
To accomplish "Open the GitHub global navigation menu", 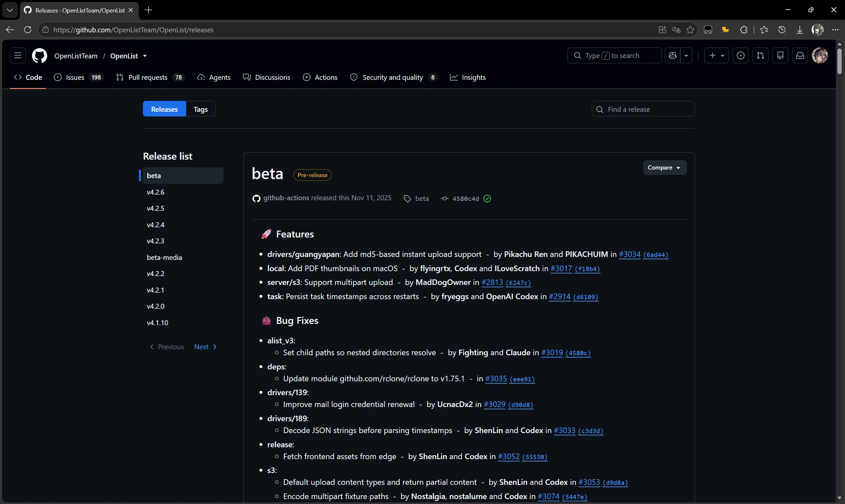I will (18, 55).
